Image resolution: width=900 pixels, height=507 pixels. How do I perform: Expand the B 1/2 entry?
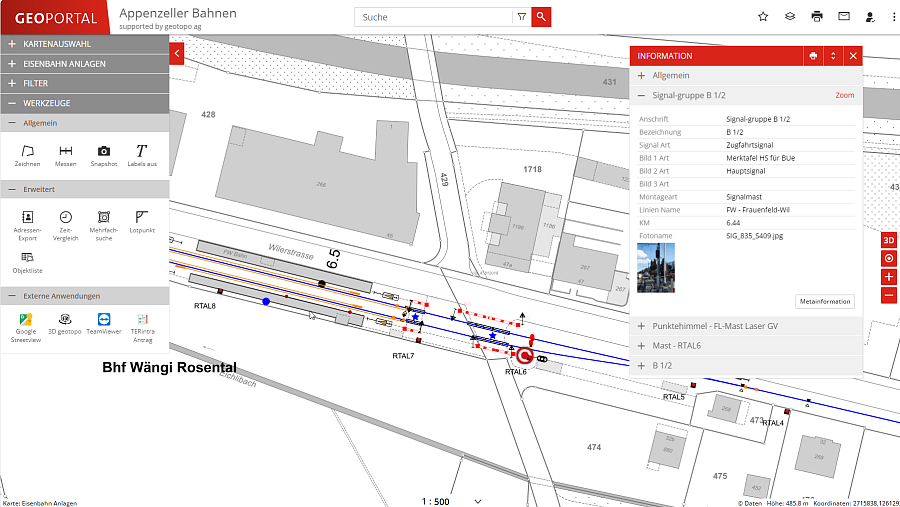point(746,365)
